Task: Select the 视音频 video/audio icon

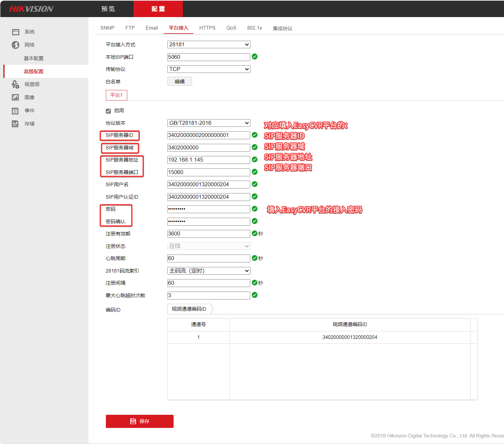Action: click(15, 84)
